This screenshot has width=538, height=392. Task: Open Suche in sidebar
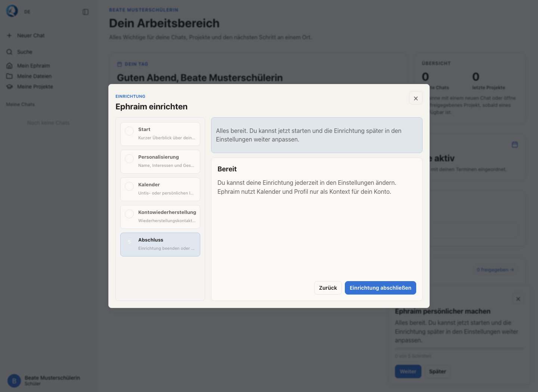25,52
